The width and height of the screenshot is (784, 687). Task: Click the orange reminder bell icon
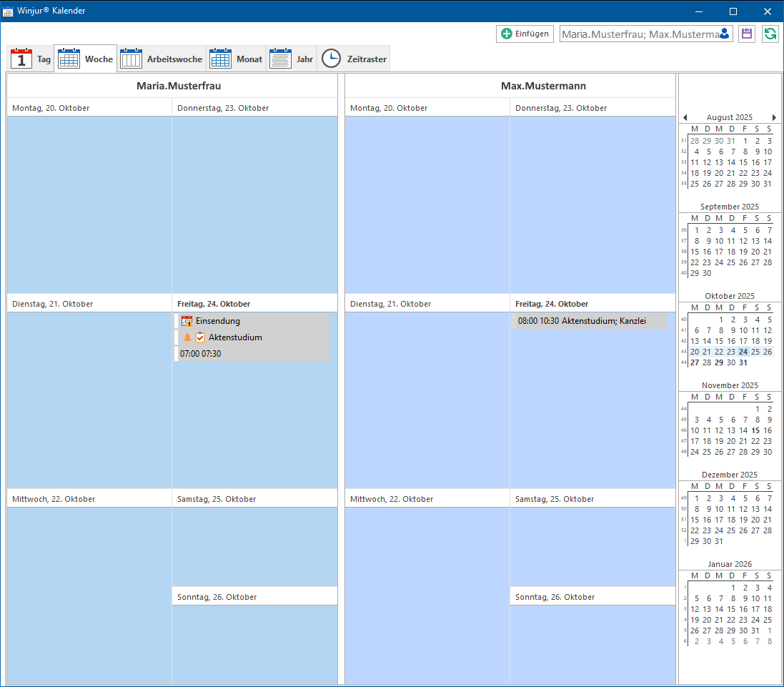187,337
